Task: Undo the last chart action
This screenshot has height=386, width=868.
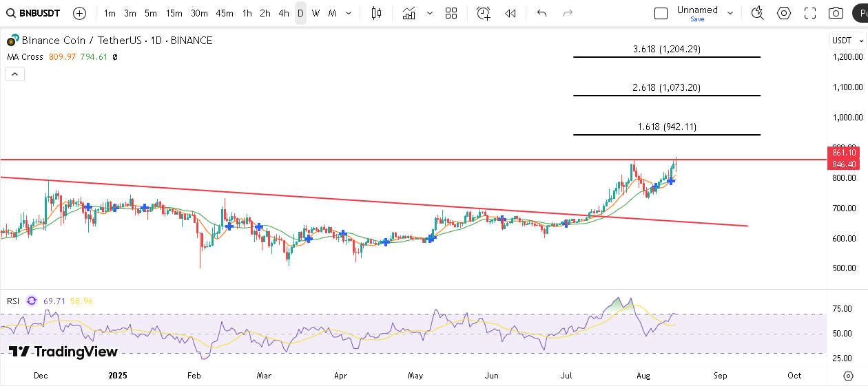Action: 542,13
